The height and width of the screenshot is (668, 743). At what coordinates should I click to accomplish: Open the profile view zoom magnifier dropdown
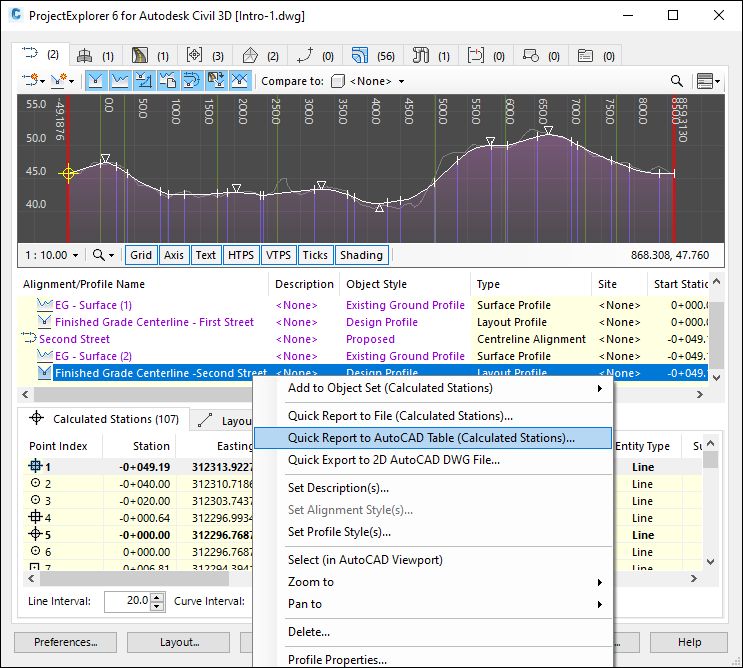pyautogui.click(x=103, y=255)
